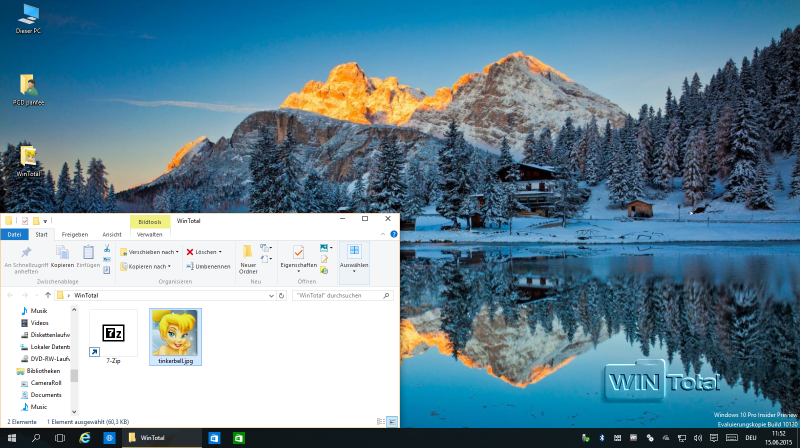800x448 pixels.
Task: Select the PCD panfee desktop folder
Action: pos(28,90)
